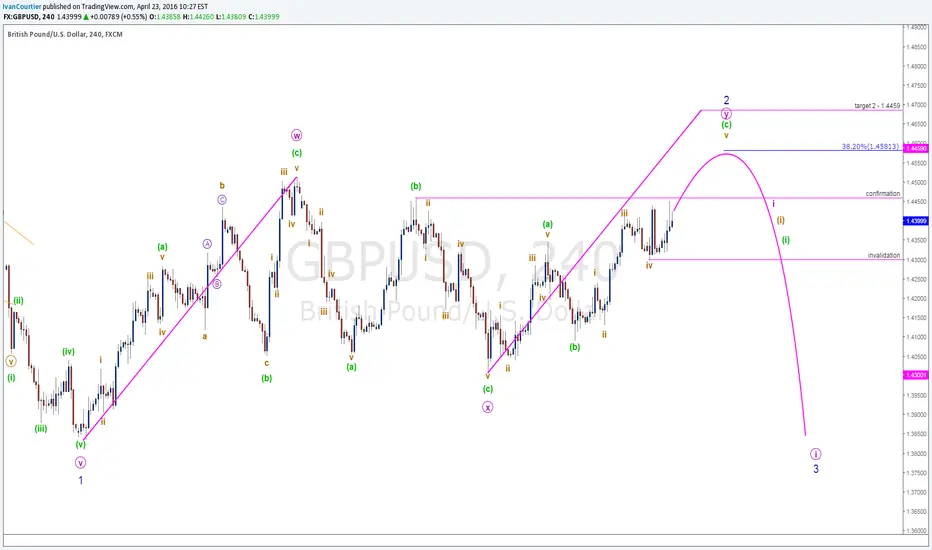This screenshot has width=932, height=550.
Task: Select the green '(v)' wave label
Action: point(80,445)
